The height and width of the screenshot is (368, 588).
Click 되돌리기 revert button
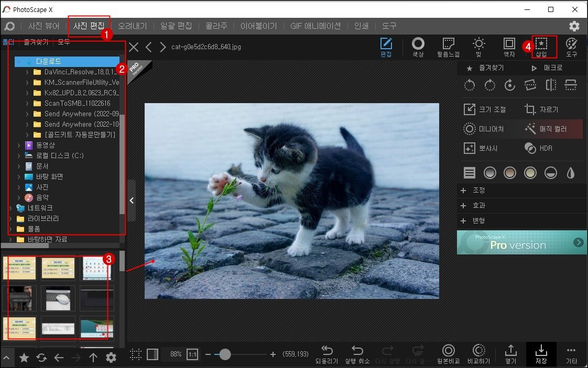326,354
